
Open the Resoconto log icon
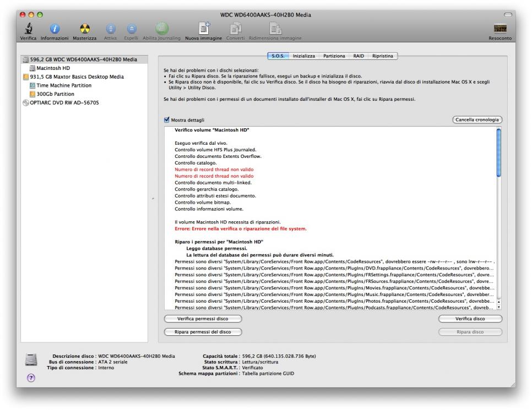pos(500,29)
